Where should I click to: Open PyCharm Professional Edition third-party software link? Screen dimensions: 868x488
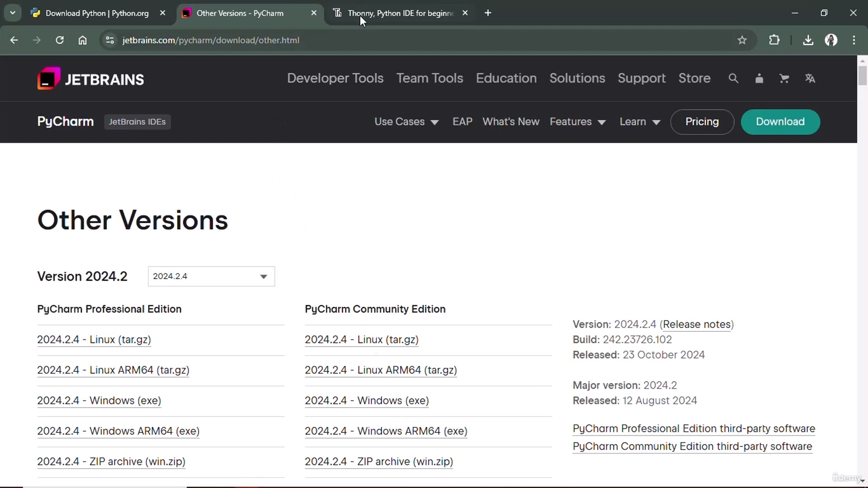[694, 428]
